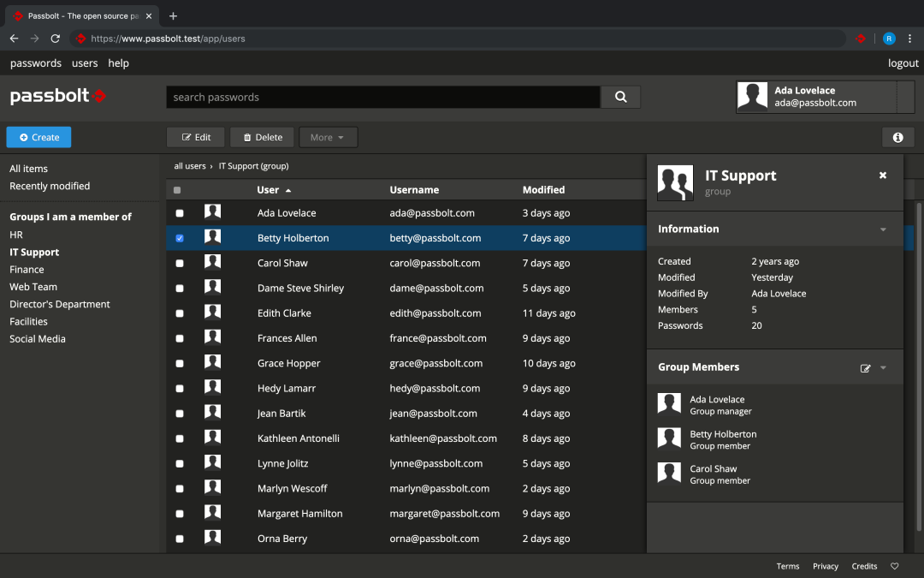924x578 pixels.
Task: Select the All items filter
Action: (x=28, y=169)
